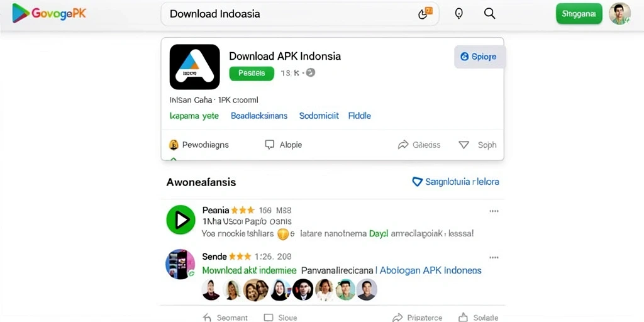Open the Beadlacksirians link
This screenshot has height=322, width=644.
(259, 116)
